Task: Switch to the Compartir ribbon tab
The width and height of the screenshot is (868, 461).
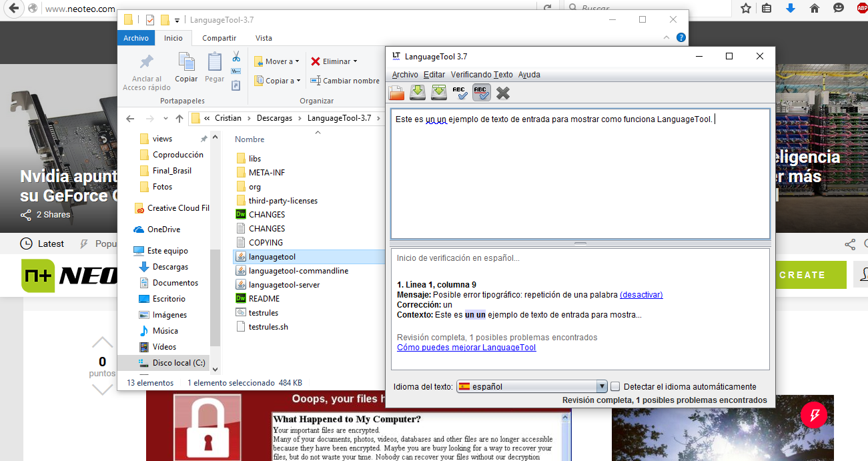Action: [220, 38]
